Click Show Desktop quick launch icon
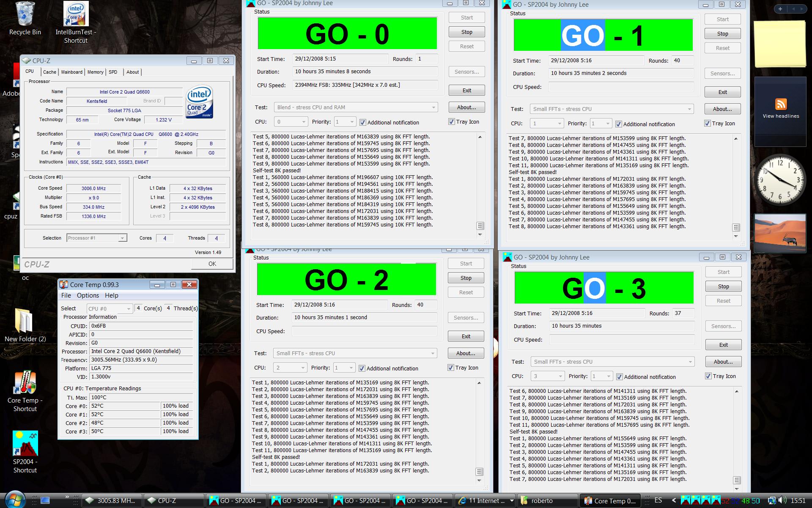This screenshot has width=812, height=508. (45, 500)
